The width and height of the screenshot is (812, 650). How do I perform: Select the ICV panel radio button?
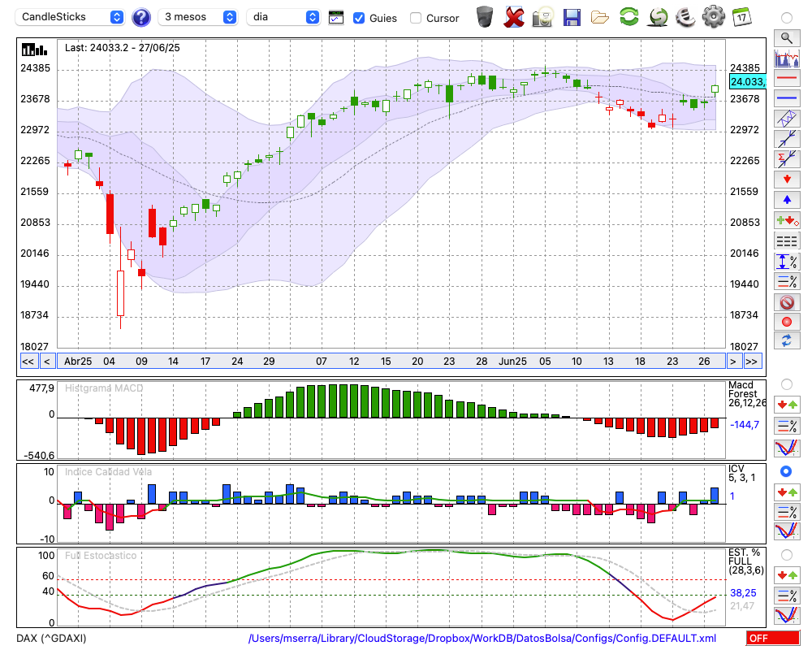(x=786, y=471)
